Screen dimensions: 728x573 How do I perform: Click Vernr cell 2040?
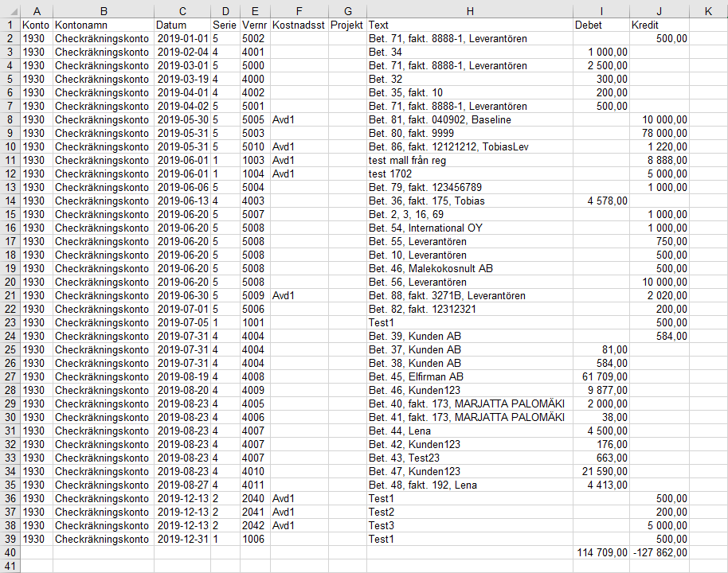pyautogui.click(x=255, y=498)
